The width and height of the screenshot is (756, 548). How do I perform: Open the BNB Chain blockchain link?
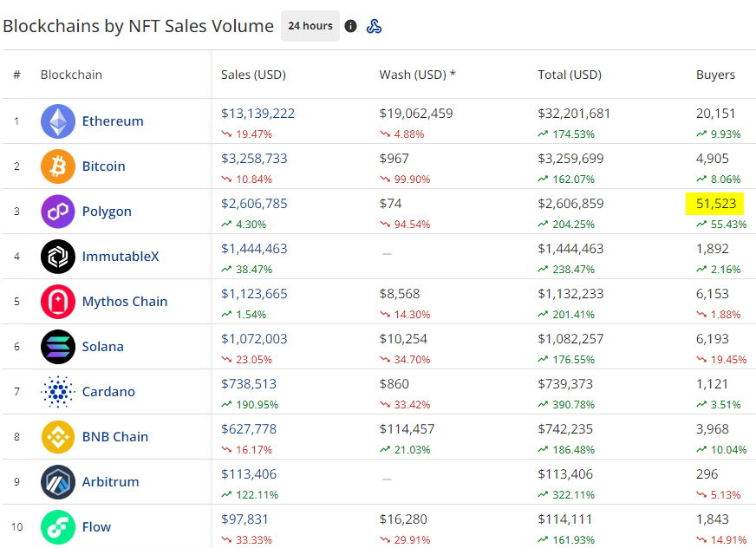tap(115, 437)
